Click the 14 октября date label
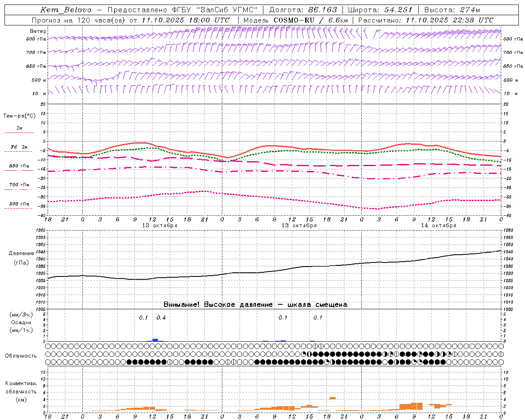This screenshot has height=420, width=525. click(x=438, y=226)
